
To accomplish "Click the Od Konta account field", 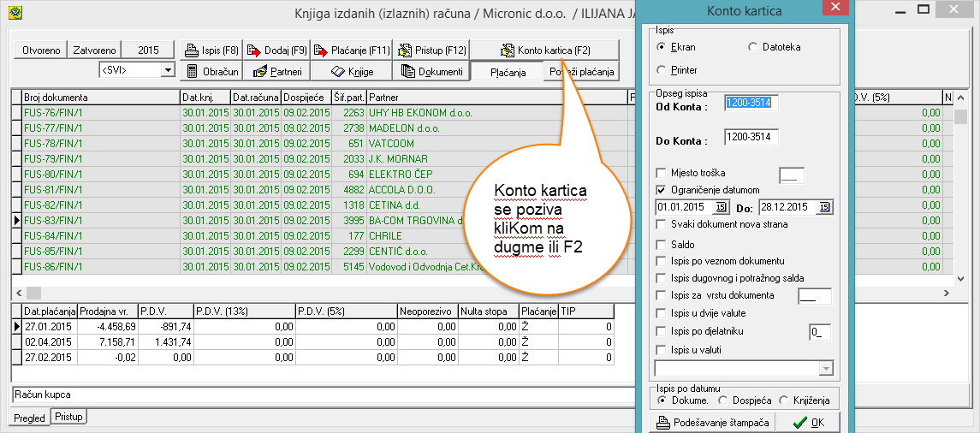I will pyautogui.click(x=751, y=104).
